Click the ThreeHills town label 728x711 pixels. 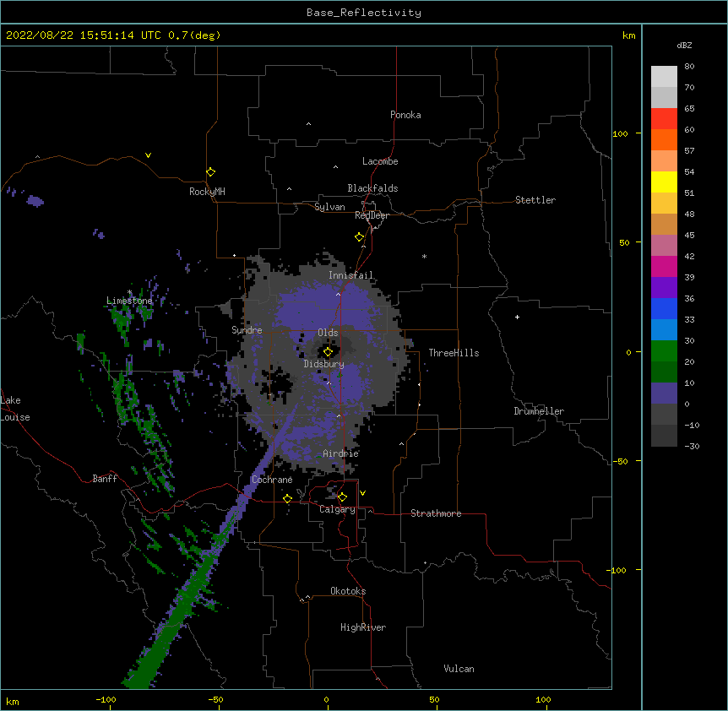pyautogui.click(x=454, y=353)
